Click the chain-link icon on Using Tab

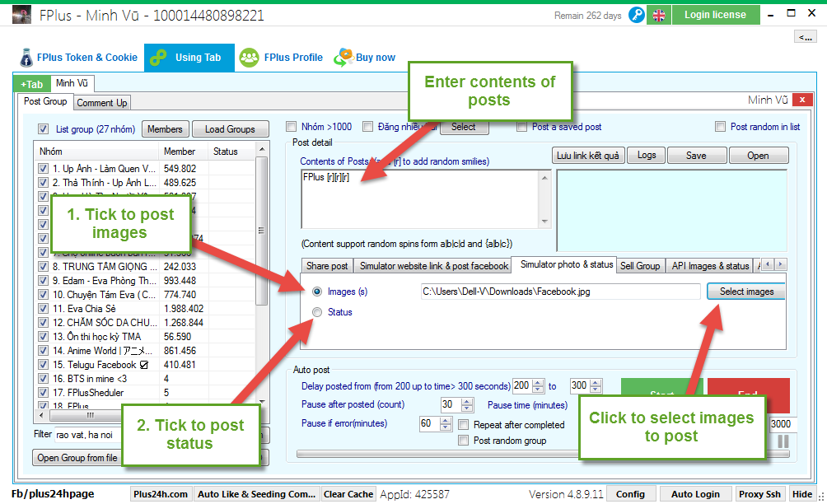(x=158, y=58)
